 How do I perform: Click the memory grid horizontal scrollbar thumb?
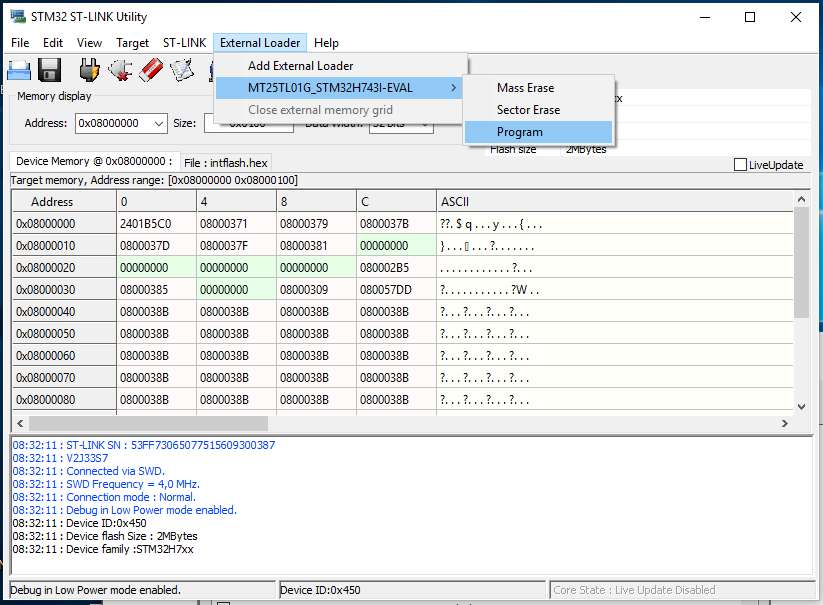tap(149, 423)
